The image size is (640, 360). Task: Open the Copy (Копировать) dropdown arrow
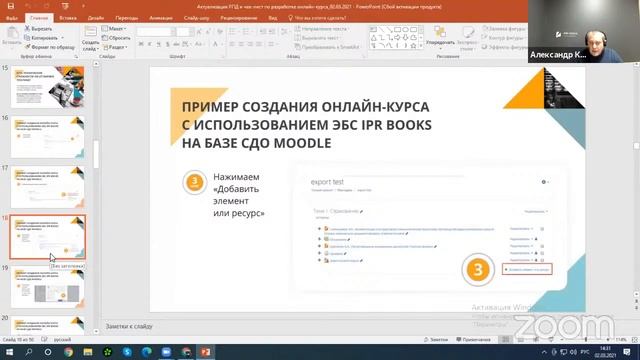62,38
